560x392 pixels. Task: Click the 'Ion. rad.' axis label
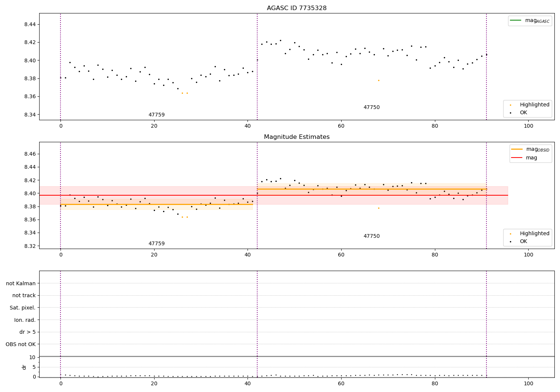tap(25, 320)
